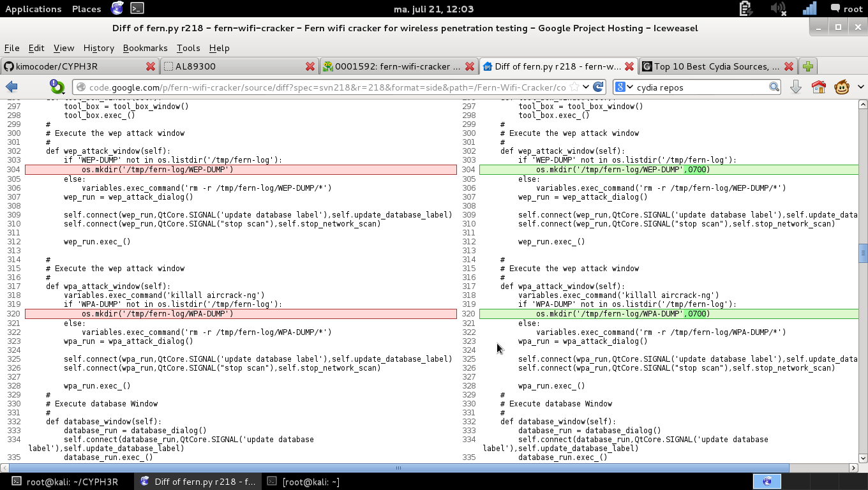Expand the Google search engine selector

(624, 87)
